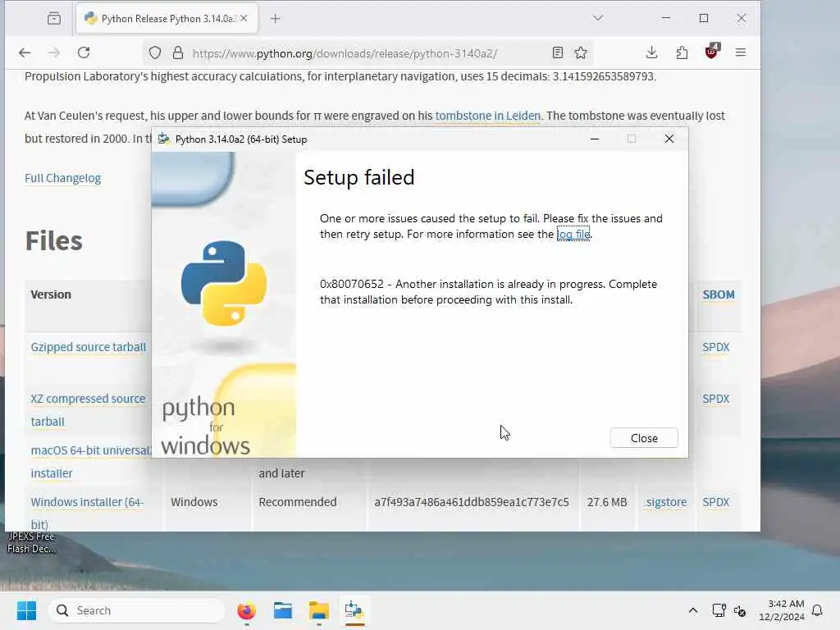
Task: Open Firefox downloads panel
Action: pyautogui.click(x=651, y=52)
